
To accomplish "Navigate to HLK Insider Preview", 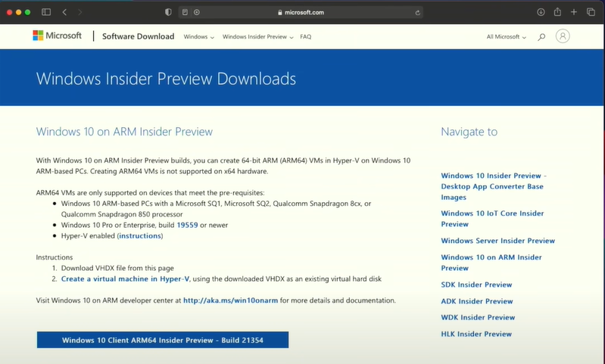I will coord(476,334).
